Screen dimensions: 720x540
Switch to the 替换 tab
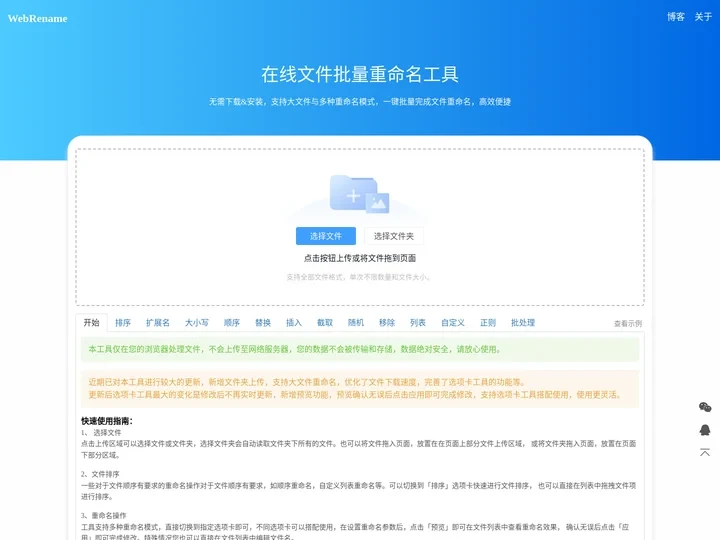263,323
